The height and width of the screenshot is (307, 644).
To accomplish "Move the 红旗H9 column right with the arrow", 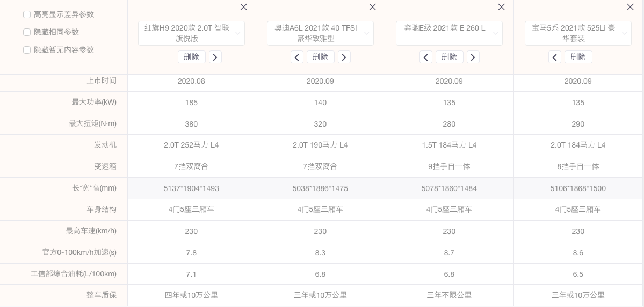I will (x=215, y=57).
